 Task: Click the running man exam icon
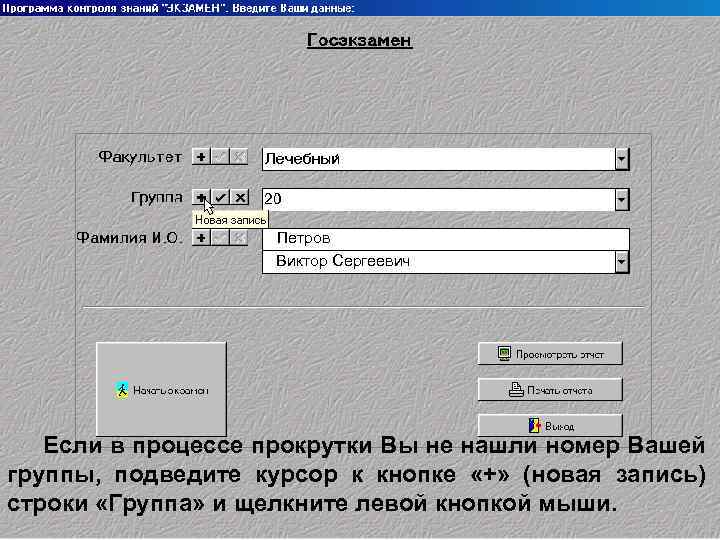coord(122,390)
